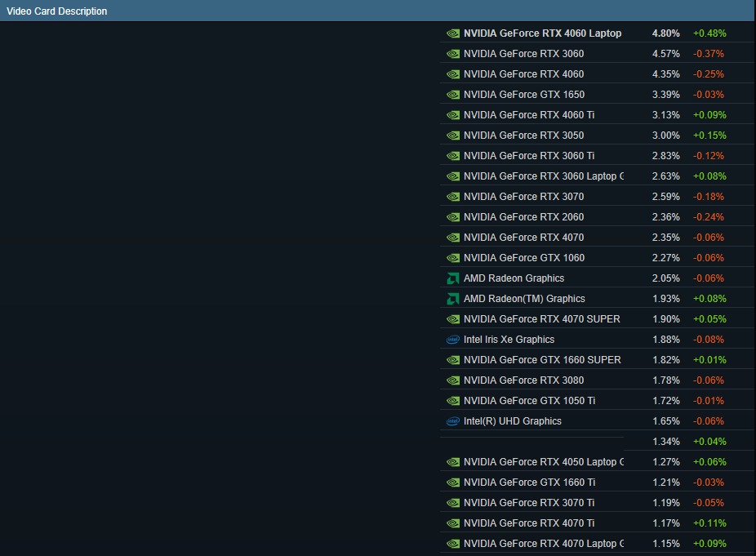This screenshot has height=556, width=756.
Task: Click the NVIDIA logo beside RTX 4060 Laptop
Action: click(x=453, y=33)
